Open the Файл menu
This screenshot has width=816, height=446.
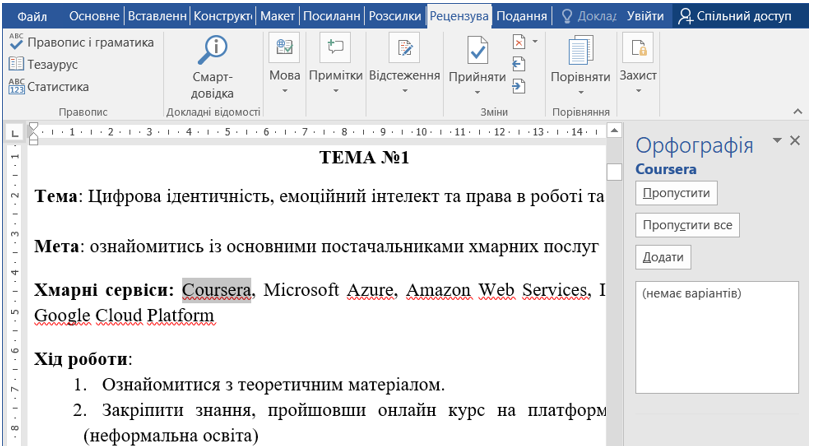click(33, 16)
